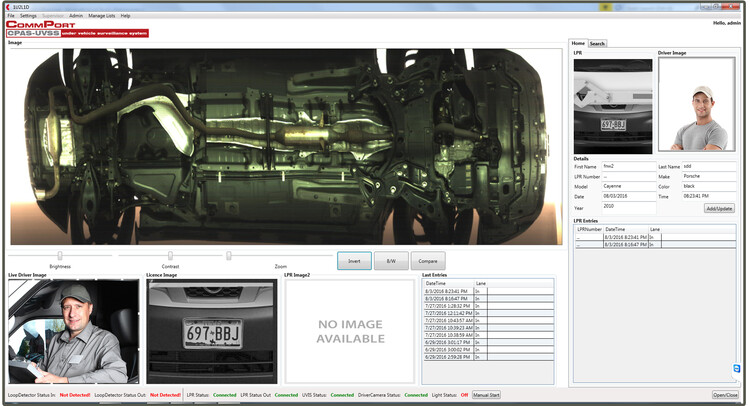Switch to the Search tab
This screenshot has width=750, height=406.
(597, 44)
